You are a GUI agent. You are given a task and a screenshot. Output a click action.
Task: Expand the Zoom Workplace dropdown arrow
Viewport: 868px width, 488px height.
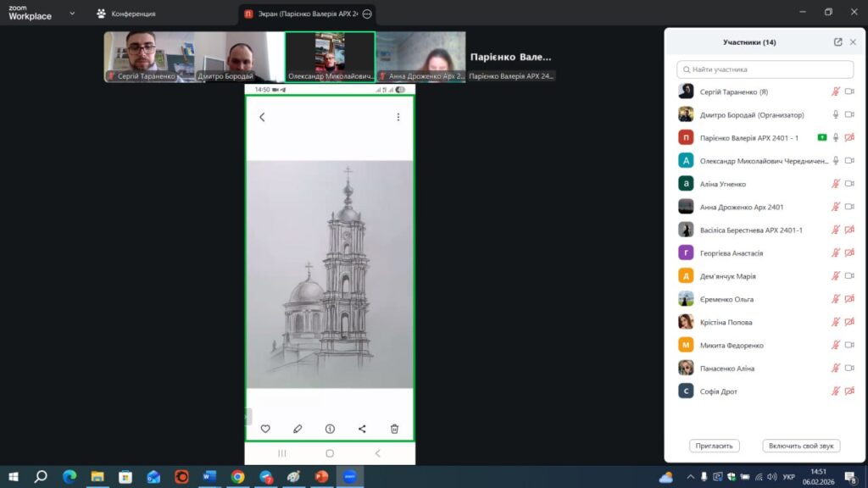coord(71,14)
